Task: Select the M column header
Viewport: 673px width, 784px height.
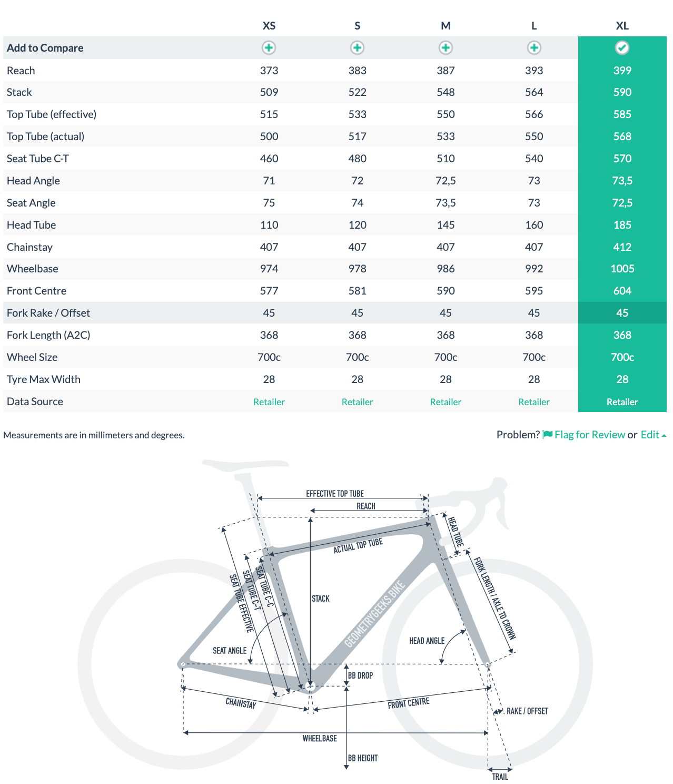Action: point(446,26)
